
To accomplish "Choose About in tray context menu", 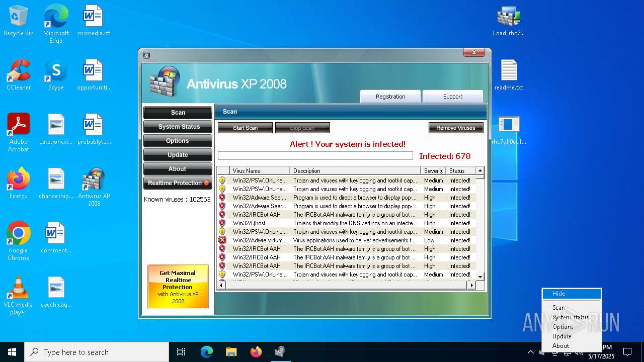I will tap(572, 346).
